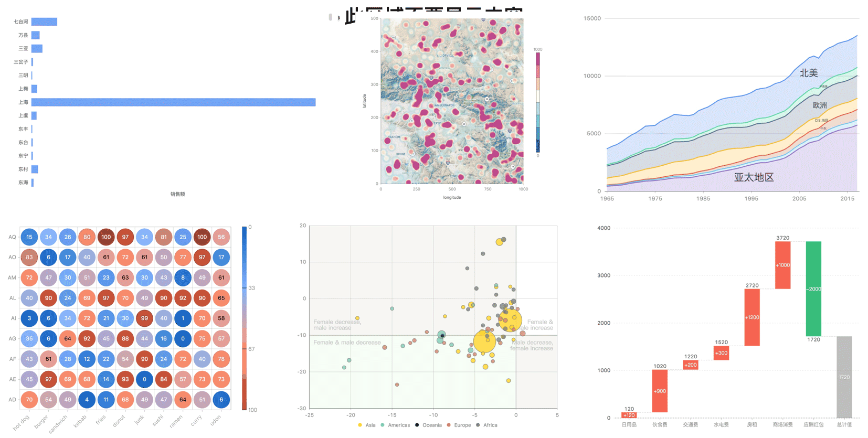This screenshot has height=438, width=868.
Task: Click the 三岔子 city label
Action: 21,62
